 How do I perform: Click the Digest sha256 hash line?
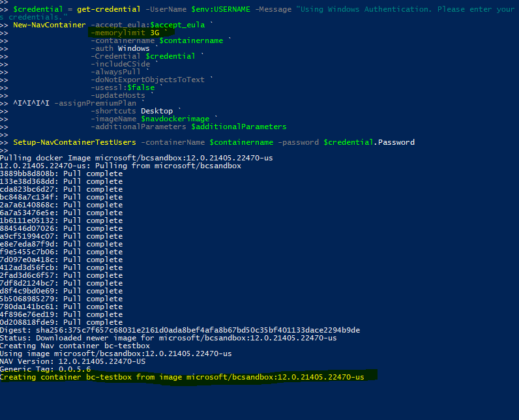[x=180, y=330]
